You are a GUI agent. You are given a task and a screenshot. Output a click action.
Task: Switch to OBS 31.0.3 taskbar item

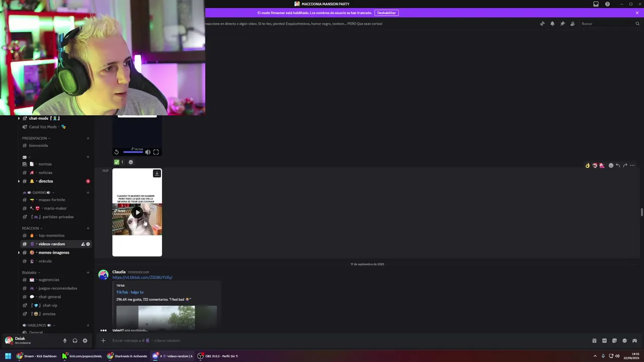click(x=218, y=356)
